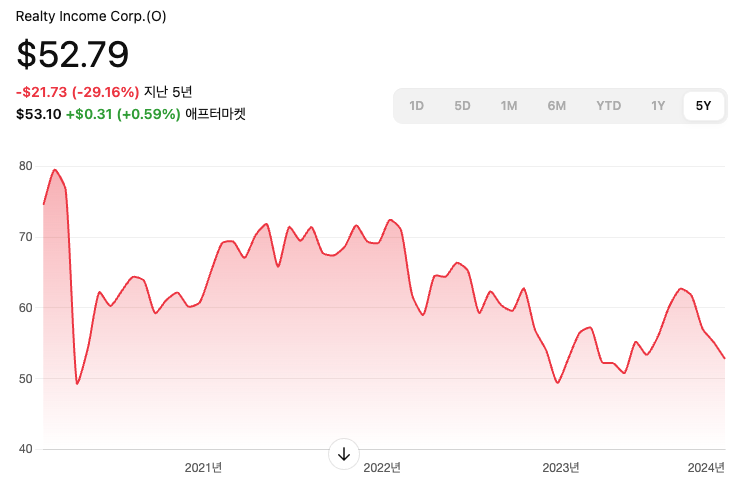Click the 2021년 x-axis label
732x487 pixels.
point(203,468)
